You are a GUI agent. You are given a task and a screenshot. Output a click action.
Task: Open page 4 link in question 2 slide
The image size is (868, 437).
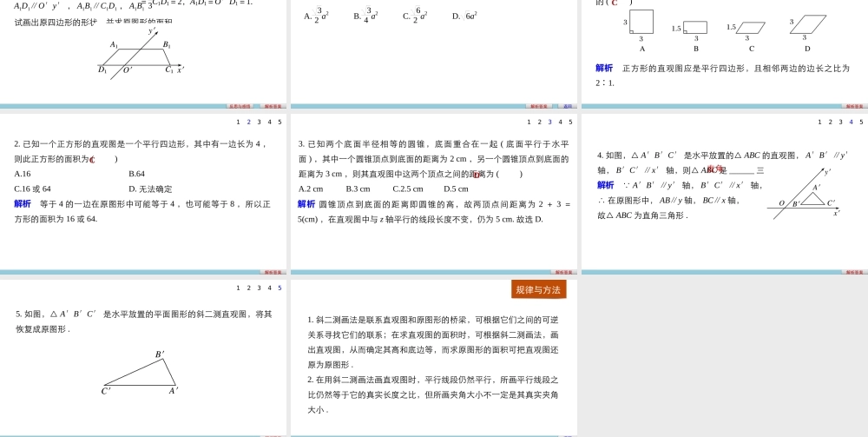270,122
